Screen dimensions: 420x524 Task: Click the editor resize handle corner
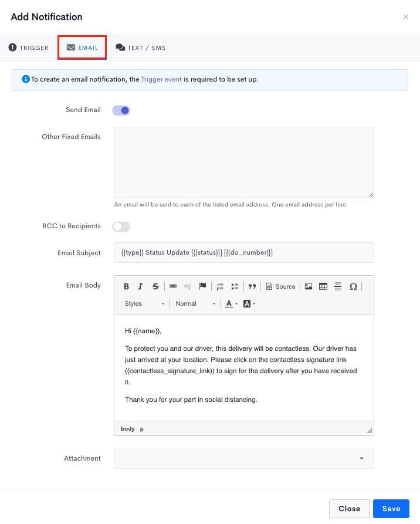pos(369,431)
